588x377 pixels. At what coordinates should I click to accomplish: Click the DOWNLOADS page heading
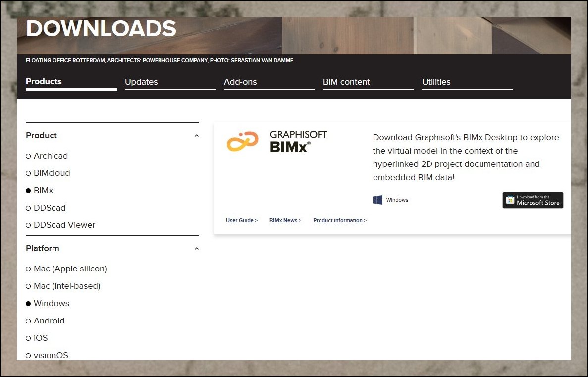point(101,29)
